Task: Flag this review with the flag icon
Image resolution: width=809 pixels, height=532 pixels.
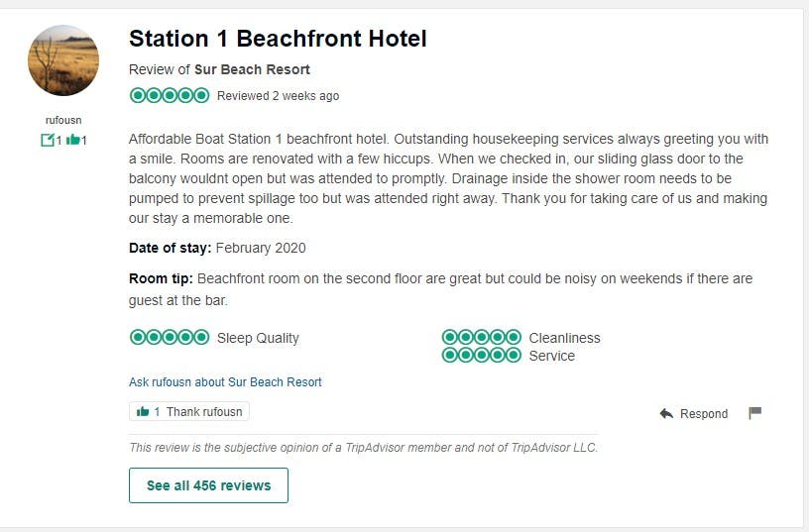Action: point(754,413)
